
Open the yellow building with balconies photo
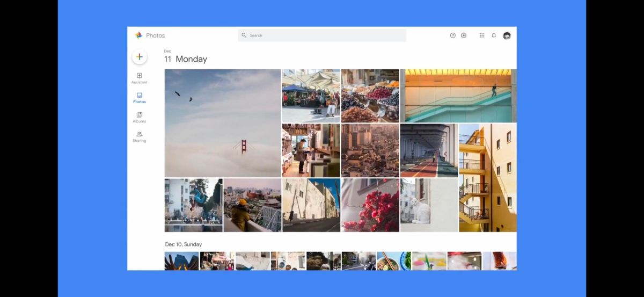(x=488, y=178)
